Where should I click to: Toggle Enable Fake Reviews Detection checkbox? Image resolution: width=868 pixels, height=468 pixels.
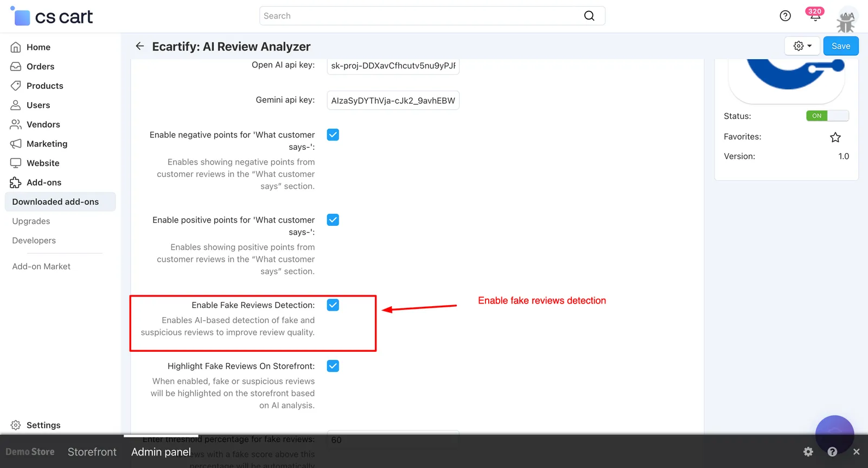coord(333,305)
